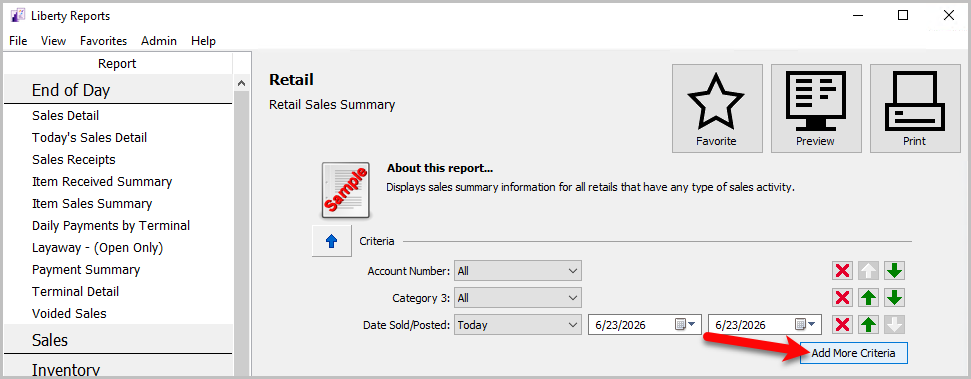Viewport: 971px width, 379px height.
Task: Move Date Sold/Posted criteria up
Action: pyautogui.click(x=868, y=325)
